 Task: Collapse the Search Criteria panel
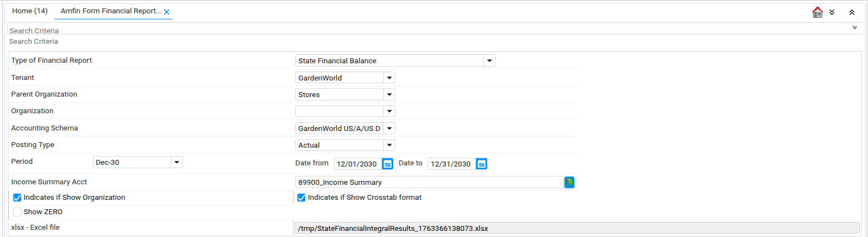point(855,27)
